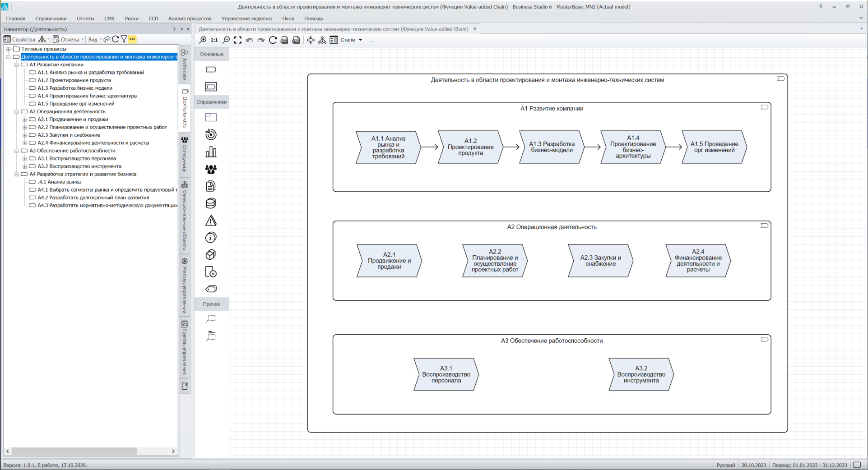Image resolution: width=868 pixels, height=470 pixels.
Task: Choose the target goal palette icon
Action: 211,135
